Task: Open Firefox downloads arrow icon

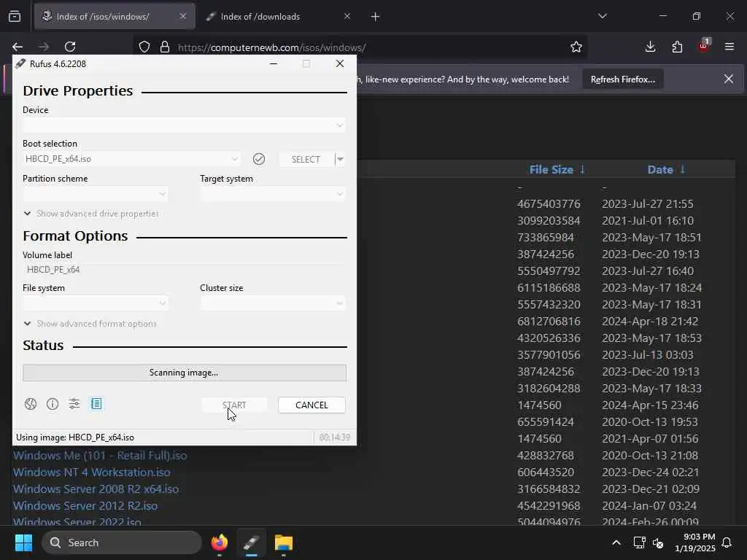Action: pyautogui.click(x=650, y=47)
